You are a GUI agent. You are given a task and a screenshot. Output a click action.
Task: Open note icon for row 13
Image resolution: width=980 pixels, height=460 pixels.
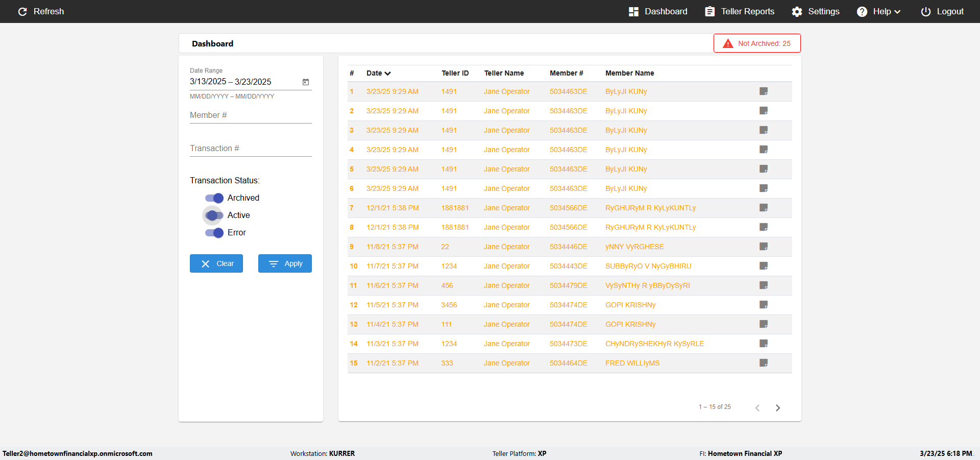[x=764, y=324]
